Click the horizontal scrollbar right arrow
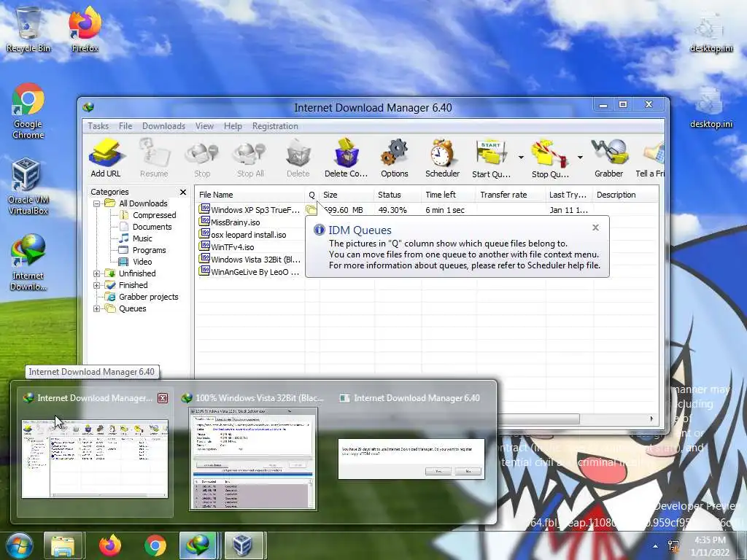 pyautogui.click(x=651, y=419)
